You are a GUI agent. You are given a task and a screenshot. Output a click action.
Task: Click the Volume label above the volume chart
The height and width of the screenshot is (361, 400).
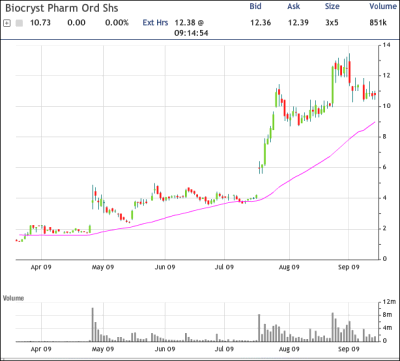13,298
